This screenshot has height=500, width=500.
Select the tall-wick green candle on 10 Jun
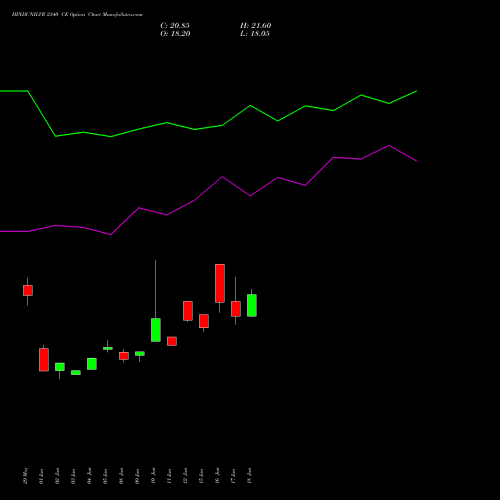156,330
